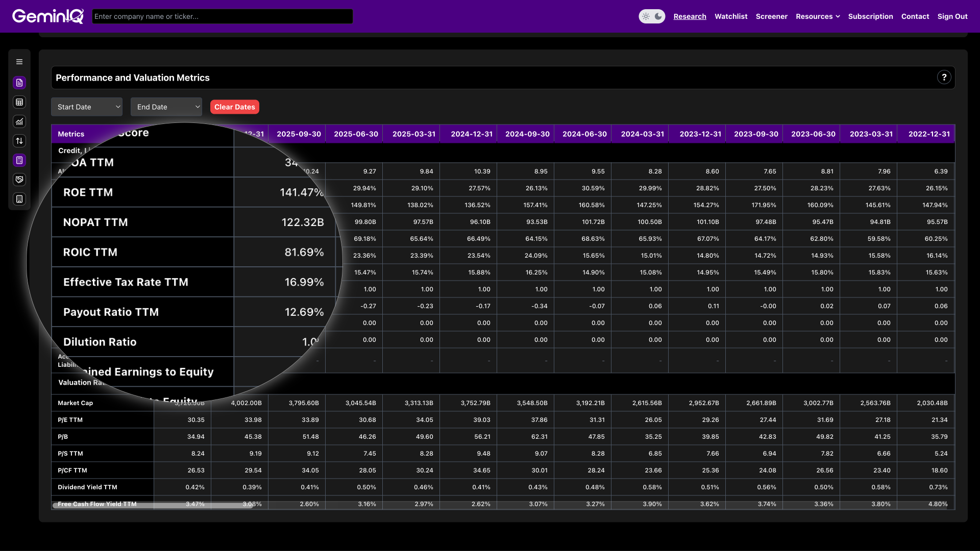Click the 10.39 cell under 2024-12-31
Screen dimensions: 980x551
coord(482,171)
